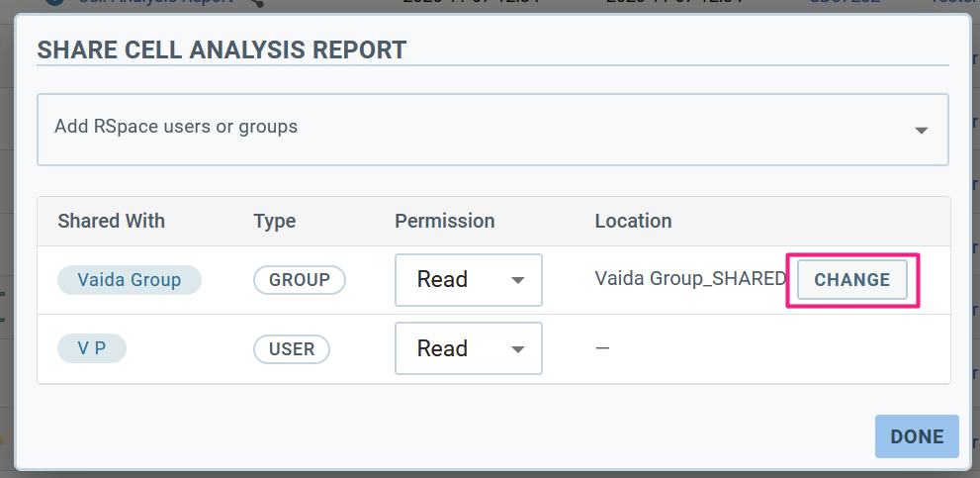This screenshot has height=478, width=980.
Task: Click the caret arrow in Vaida Group's permission box
Action: click(517, 281)
